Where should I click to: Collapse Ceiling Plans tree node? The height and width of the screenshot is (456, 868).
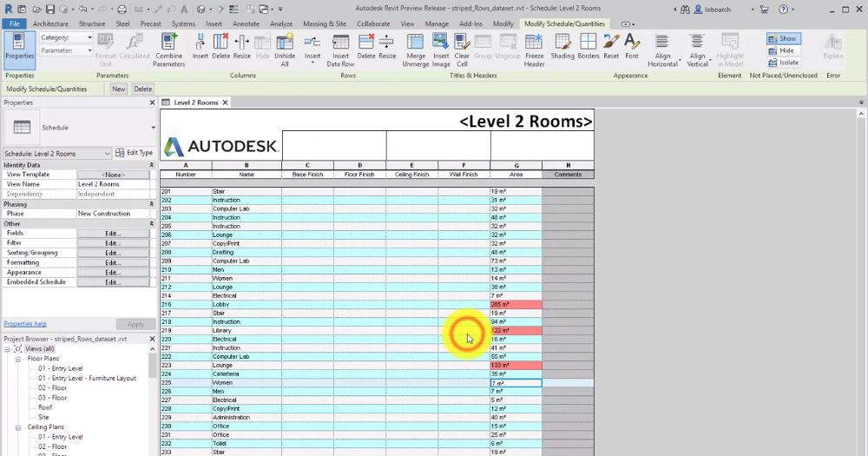(17, 427)
